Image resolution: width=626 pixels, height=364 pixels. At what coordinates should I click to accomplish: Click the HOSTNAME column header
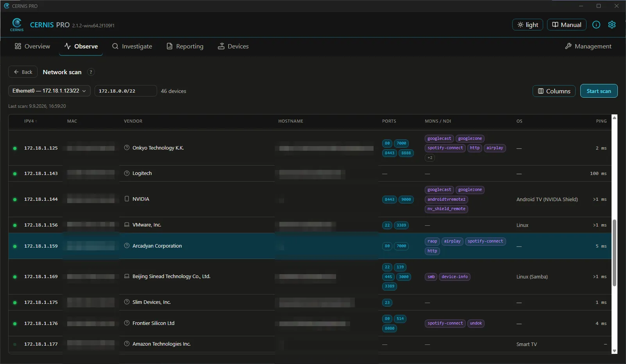click(x=291, y=121)
